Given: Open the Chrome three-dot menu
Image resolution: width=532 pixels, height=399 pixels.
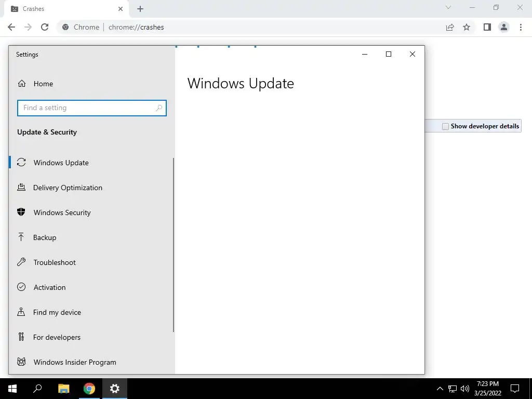Looking at the screenshot, I should pos(521,27).
